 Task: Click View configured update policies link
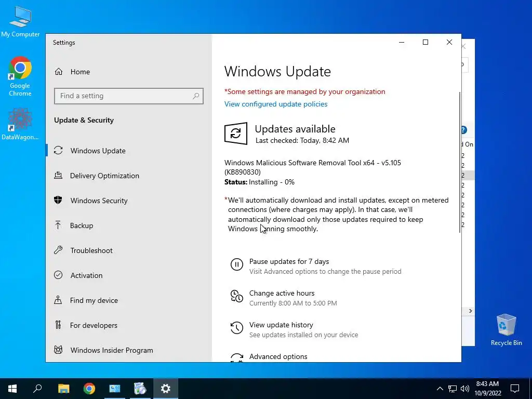(276, 104)
